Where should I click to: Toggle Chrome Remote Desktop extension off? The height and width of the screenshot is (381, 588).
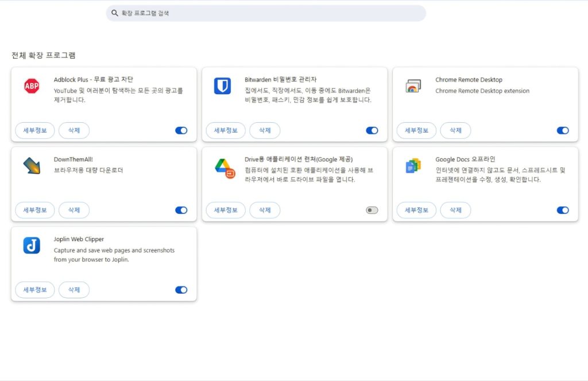(x=563, y=130)
